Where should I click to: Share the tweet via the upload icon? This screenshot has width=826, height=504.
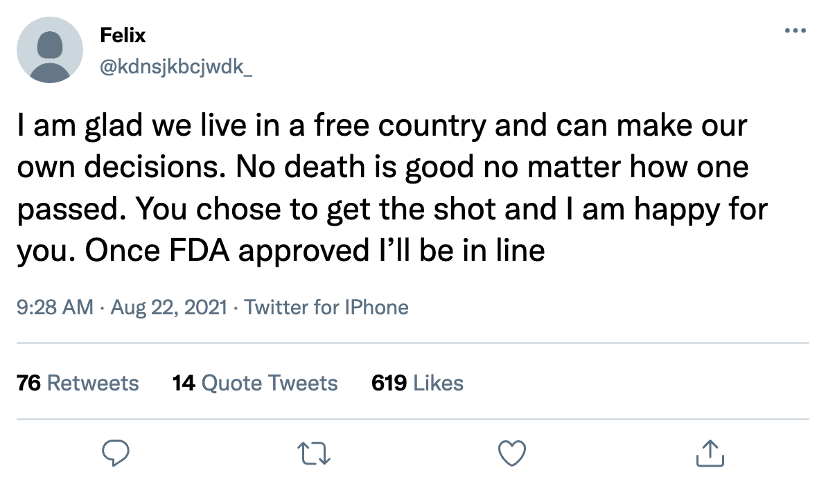710,453
